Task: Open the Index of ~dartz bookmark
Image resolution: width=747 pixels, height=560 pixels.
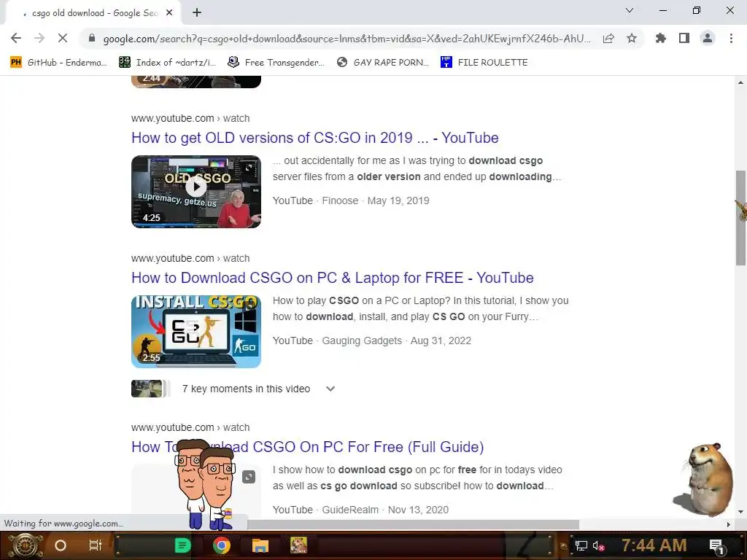Action: 167,63
